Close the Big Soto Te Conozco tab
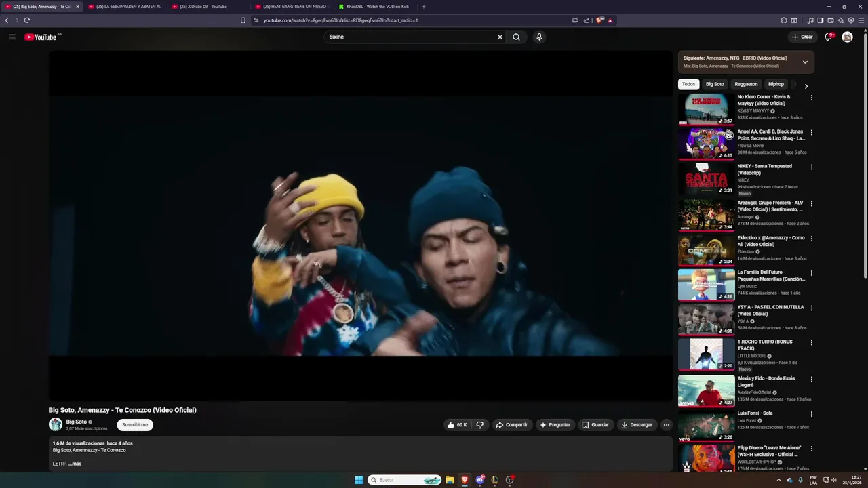This screenshot has height=488, width=868. [77, 7]
